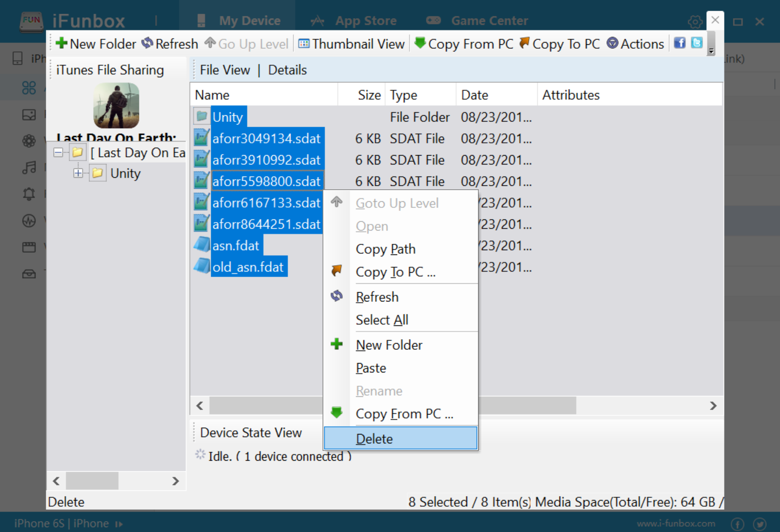
Task: Click Copy To PC in toolbar
Action: 559,43
